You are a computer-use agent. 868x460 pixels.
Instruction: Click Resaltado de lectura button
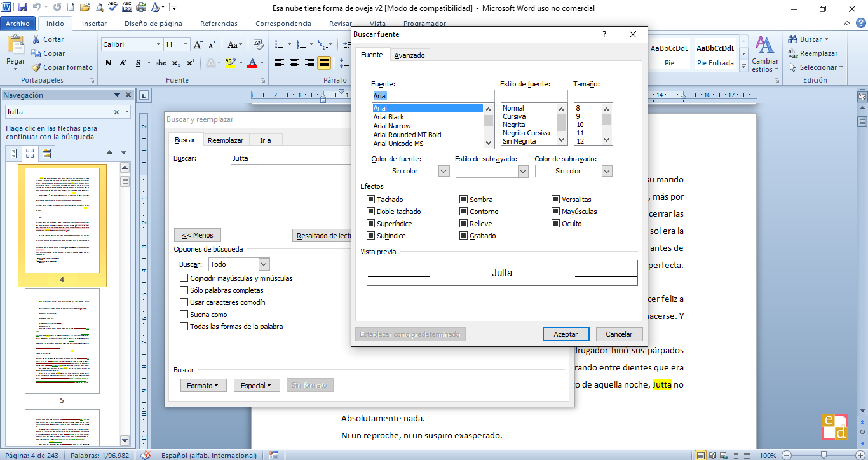pos(323,236)
